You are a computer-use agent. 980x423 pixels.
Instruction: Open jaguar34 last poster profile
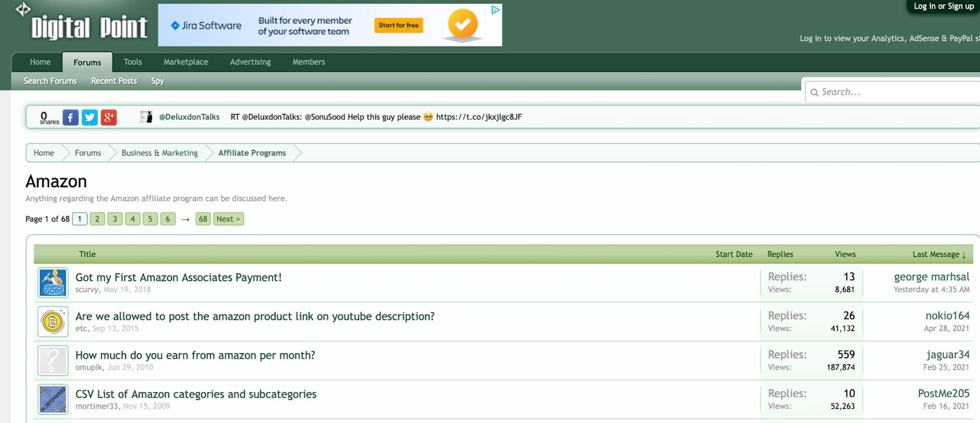coord(948,354)
